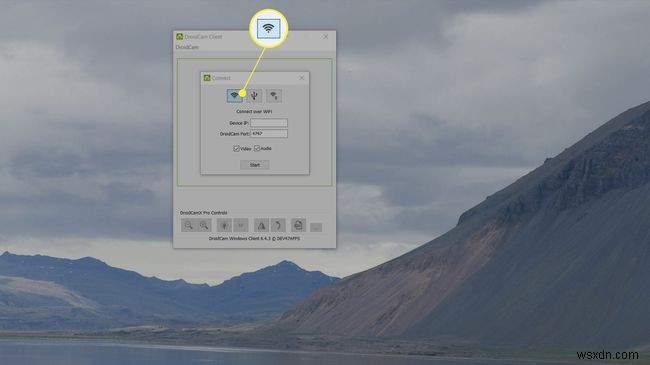Close the DroidCam Client window
Viewport: 650px width, 365px height.
[325, 36]
